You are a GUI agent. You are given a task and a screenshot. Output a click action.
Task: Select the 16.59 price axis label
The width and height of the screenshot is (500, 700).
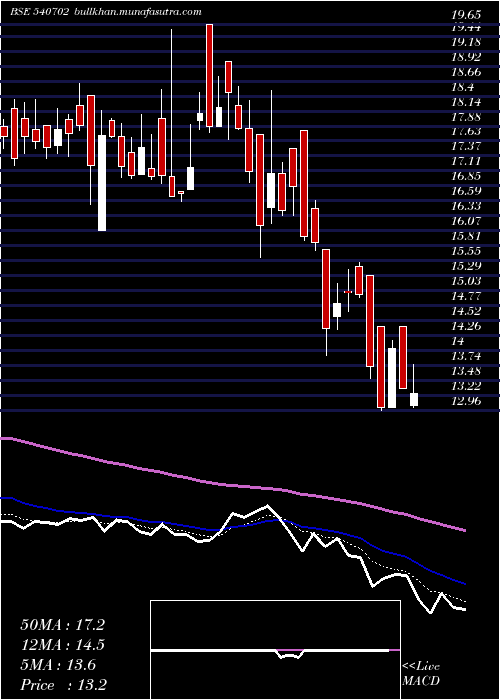[466, 191]
